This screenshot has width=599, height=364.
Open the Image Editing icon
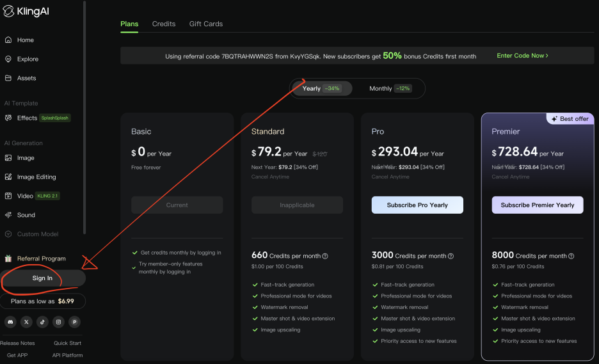(8, 177)
